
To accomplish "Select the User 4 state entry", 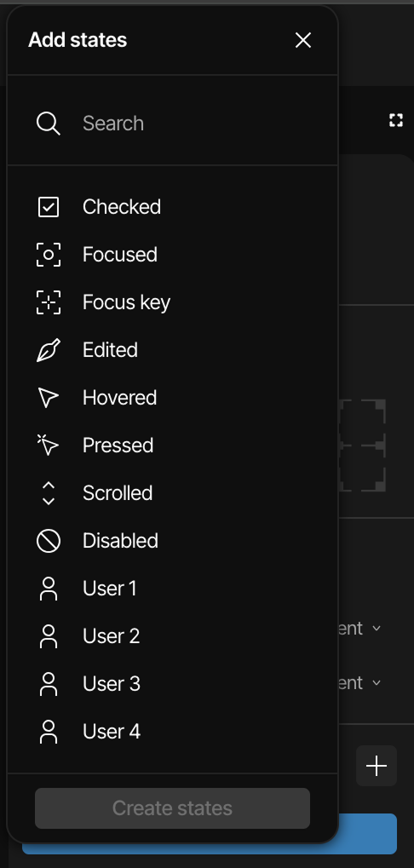I will point(172,731).
